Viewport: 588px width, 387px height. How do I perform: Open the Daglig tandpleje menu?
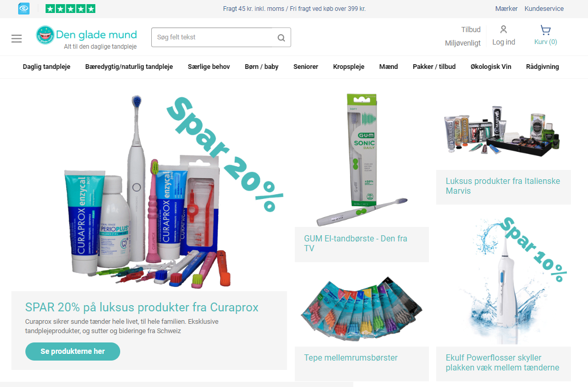(x=47, y=67)
